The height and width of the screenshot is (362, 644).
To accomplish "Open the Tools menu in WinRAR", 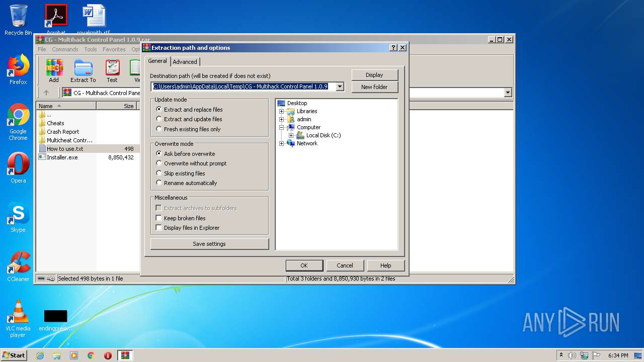I will pos(91,49).
